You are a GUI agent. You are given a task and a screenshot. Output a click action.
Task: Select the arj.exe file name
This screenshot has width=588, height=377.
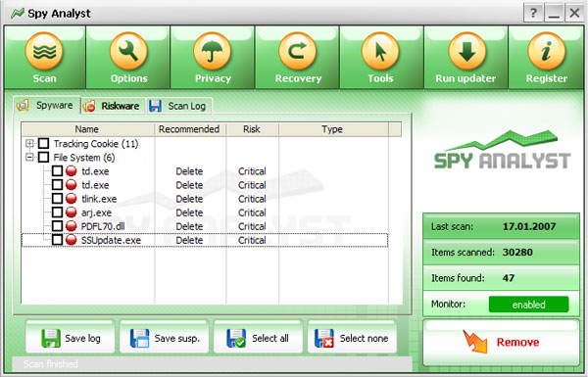96,212
